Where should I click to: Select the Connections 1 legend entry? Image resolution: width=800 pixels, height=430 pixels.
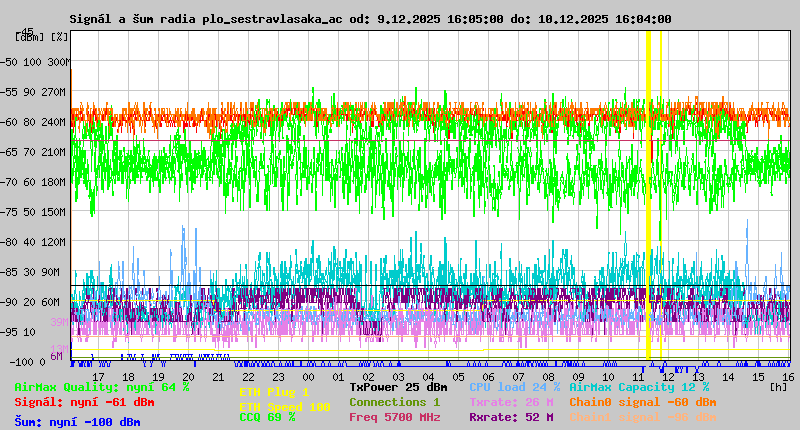394,402
